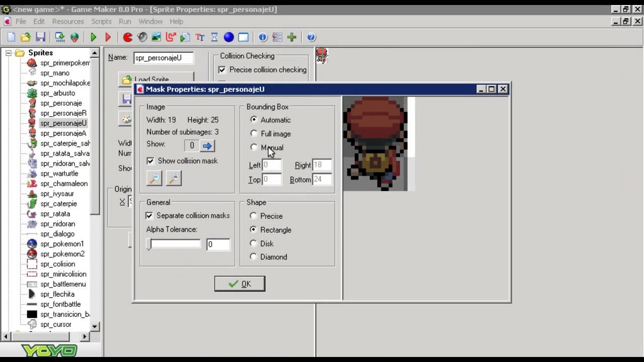Open help question mark icon

tap(311, 37)
